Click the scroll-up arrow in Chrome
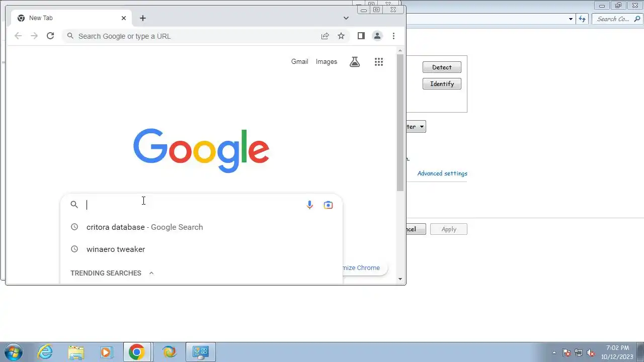The image size is (644, 362). tap(400, 50)
